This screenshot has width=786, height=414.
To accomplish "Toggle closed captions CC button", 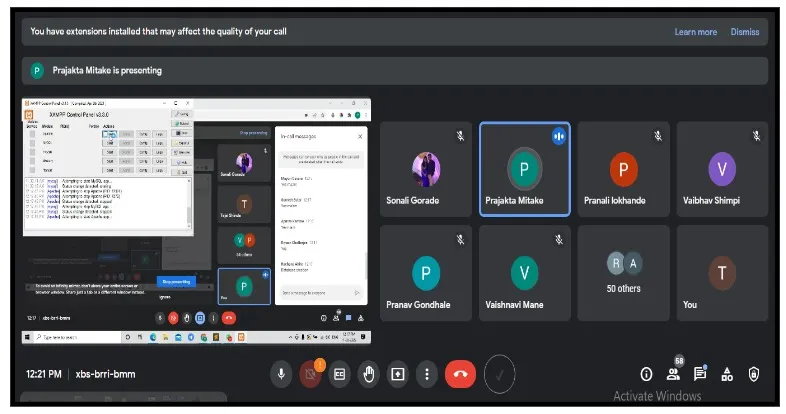I will click(339, 374).
